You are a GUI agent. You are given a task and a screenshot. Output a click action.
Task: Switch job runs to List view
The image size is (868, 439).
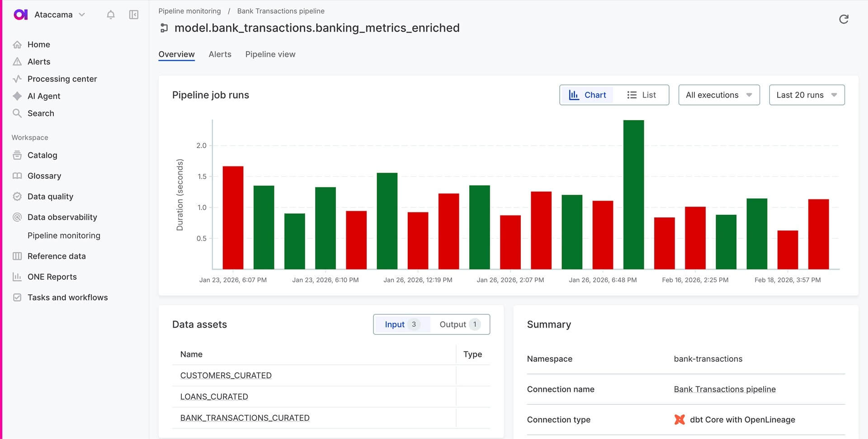(x=641, y=95)
